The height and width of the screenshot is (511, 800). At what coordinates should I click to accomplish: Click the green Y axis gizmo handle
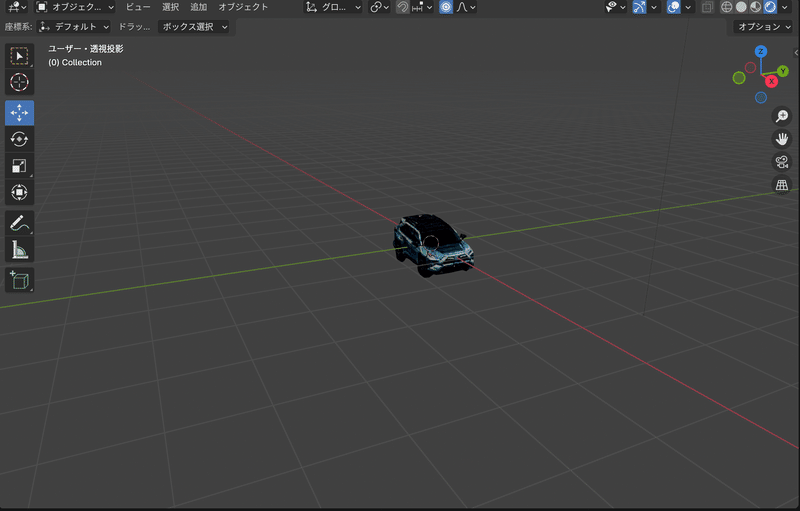783,71
